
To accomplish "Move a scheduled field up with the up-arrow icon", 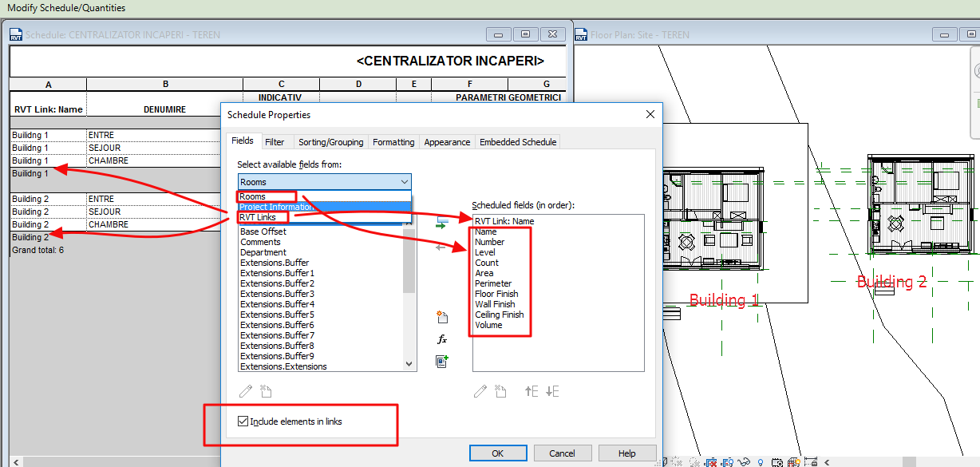I will pos(531,391).
